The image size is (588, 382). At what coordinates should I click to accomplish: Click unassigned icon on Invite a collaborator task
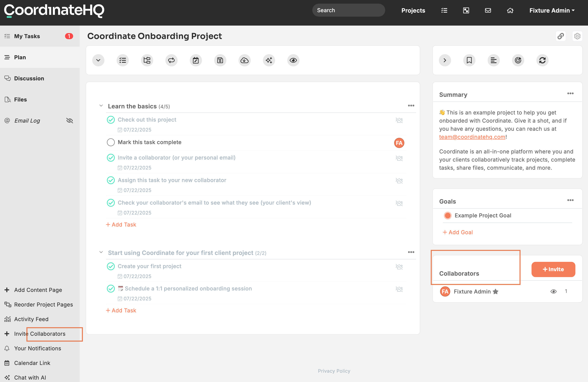[x=399, y=158]
